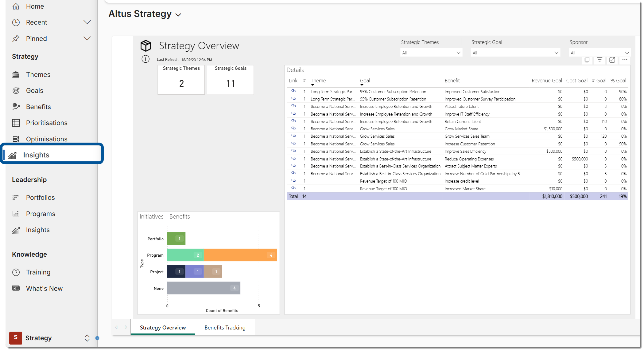Screen dimensions: 644x351
Task: Expand the Recent section chevron
Action: pos(87,22)
